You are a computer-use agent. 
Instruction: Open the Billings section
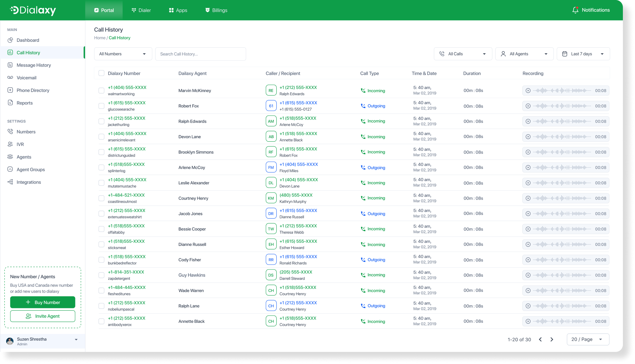pyautogui.click(x=216, y=10)
